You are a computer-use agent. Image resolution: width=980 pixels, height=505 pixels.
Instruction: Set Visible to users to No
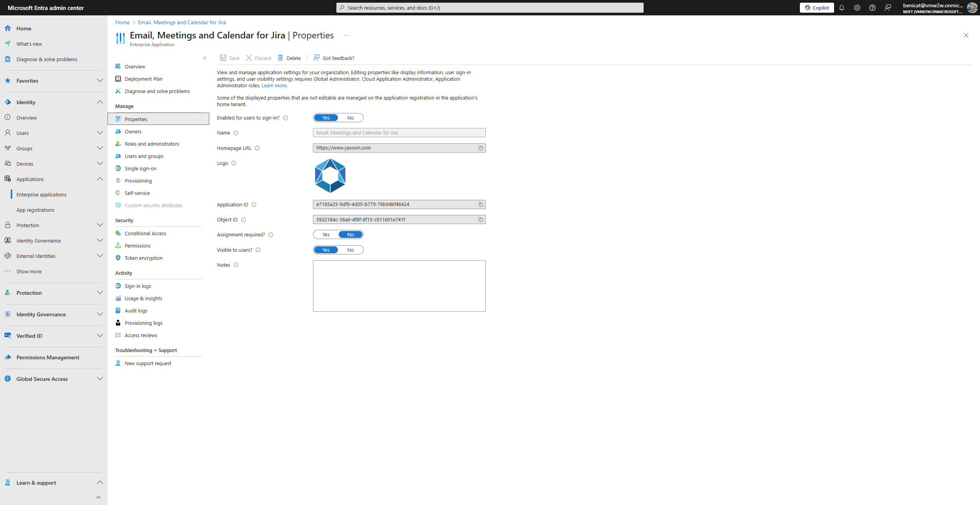tap(350, 250)
